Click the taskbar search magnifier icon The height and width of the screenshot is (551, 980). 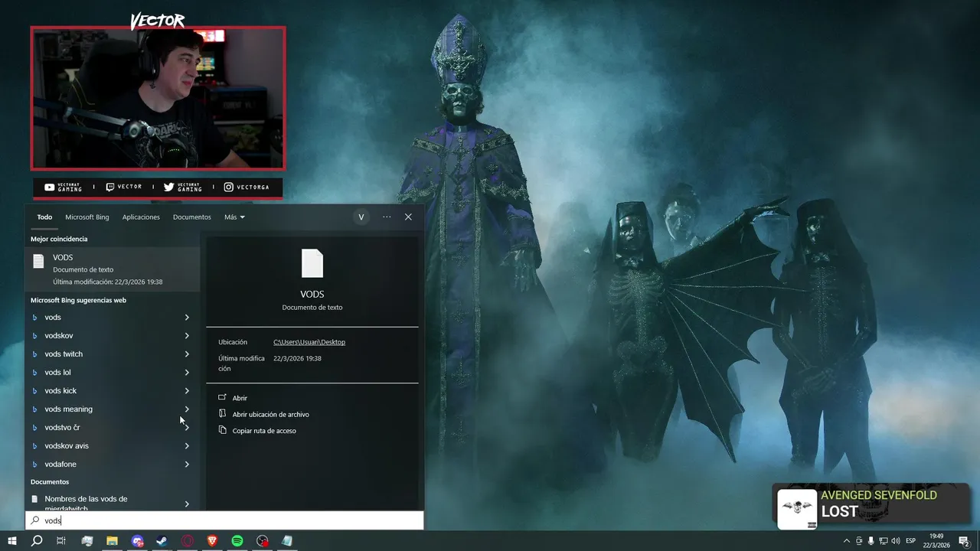coord(36,541)
